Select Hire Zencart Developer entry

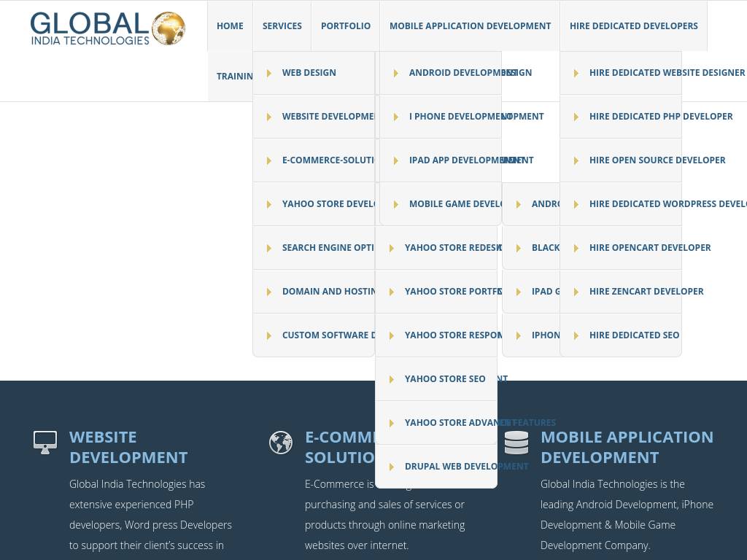coord(646,292)
